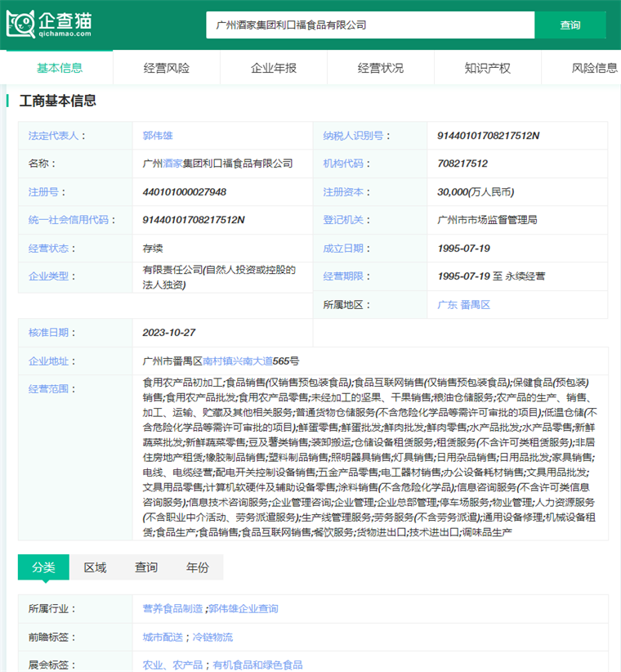Click the 注册资本 label link
Screen dimensions: 621x672
[343, 192]
